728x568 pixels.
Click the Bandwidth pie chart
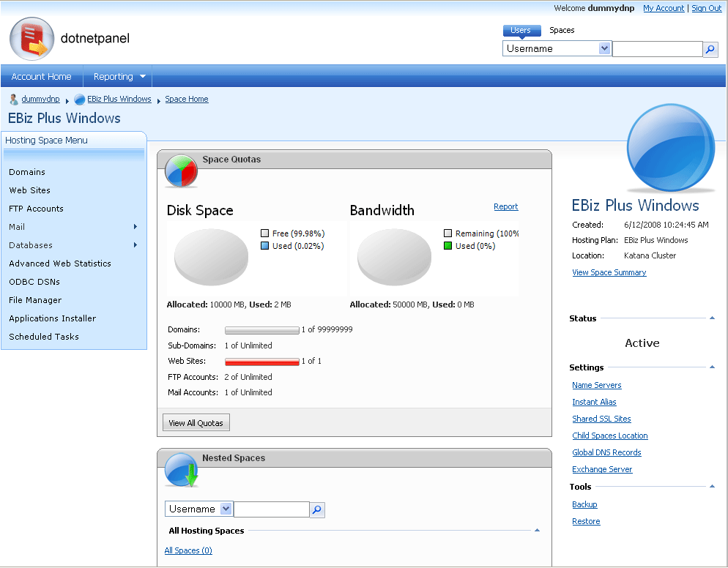pos(394,257)
